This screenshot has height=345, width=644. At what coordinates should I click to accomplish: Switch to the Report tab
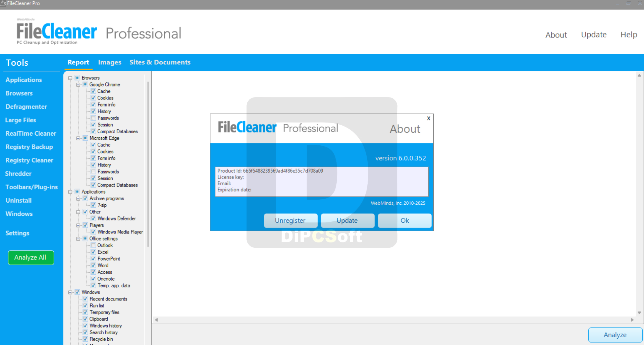78,62
